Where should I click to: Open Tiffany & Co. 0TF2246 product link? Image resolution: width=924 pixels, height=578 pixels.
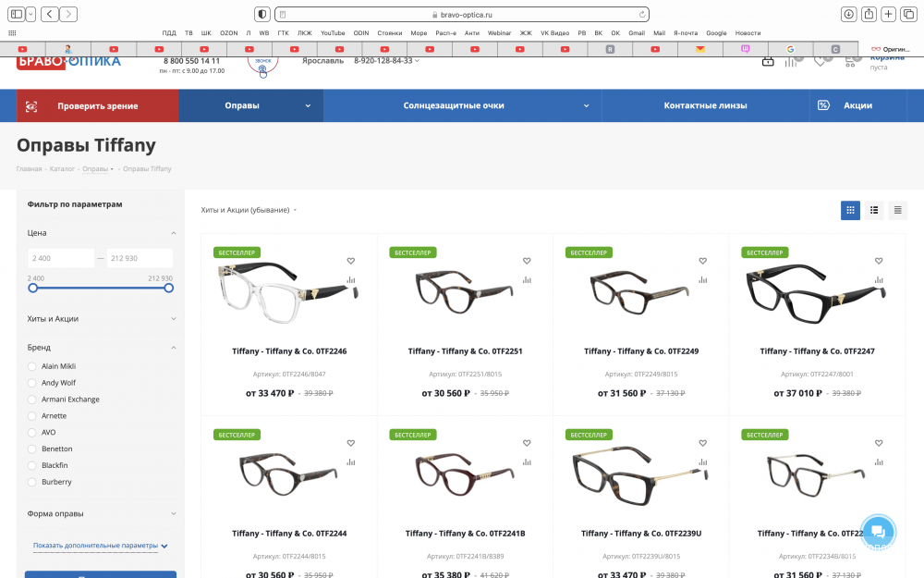[x=288, y=350]
